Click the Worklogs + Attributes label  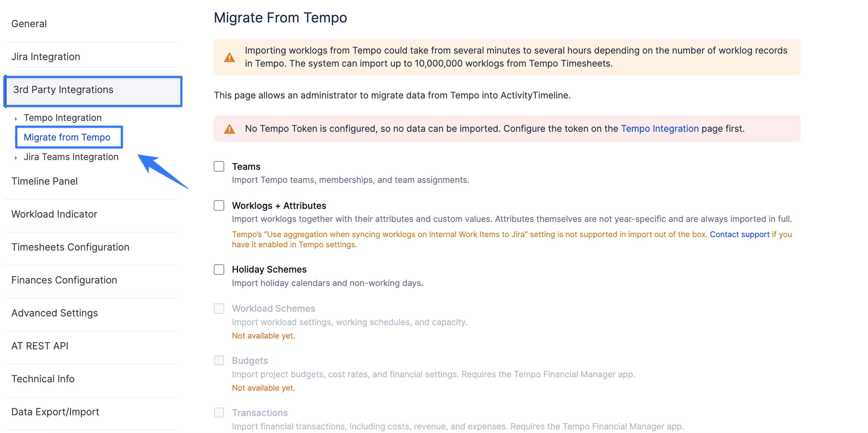279,206
